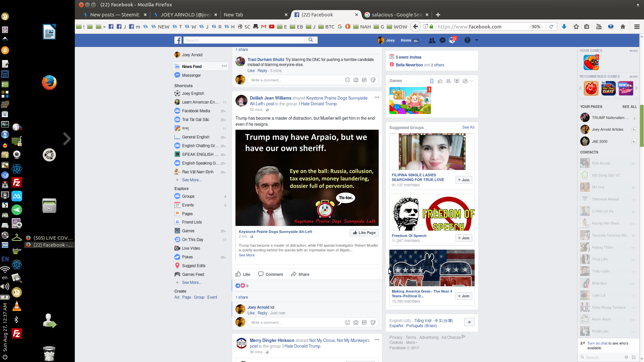Switch to the New posts — Steemit tab

[114, 15]
